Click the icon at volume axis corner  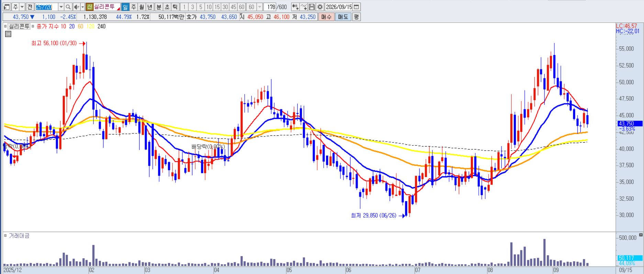tap(640, 235)
